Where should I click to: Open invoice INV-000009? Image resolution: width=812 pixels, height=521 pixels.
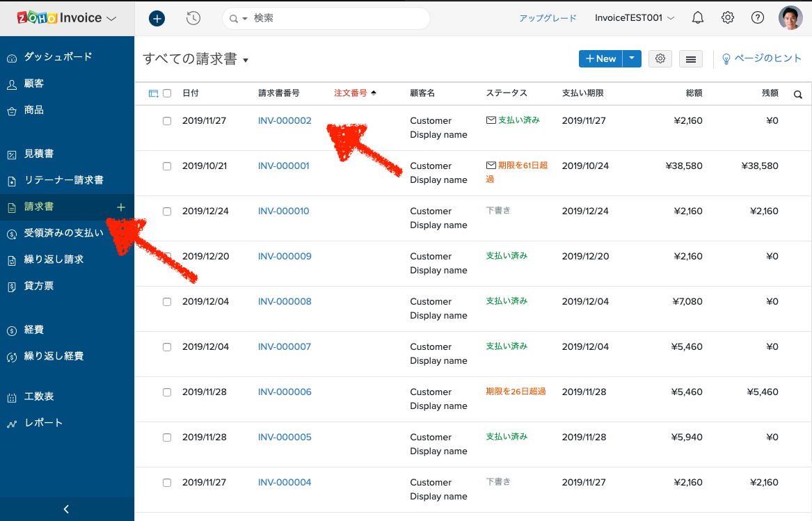(x=285, y=256)
